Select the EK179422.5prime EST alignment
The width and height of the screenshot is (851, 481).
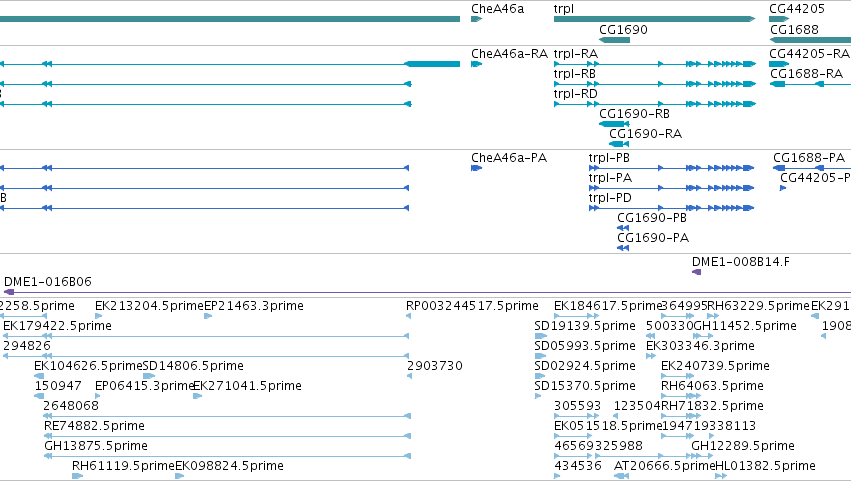206,336
